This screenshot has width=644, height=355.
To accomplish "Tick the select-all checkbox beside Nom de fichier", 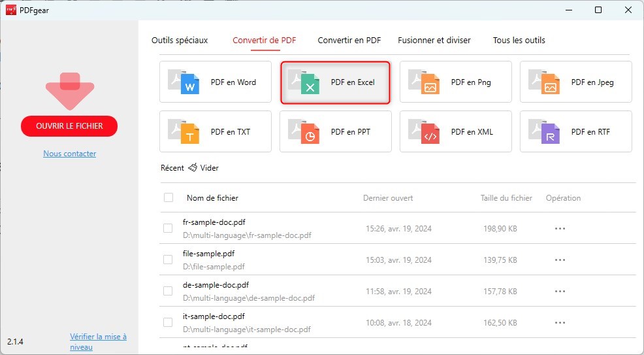I will coord(169,197).
